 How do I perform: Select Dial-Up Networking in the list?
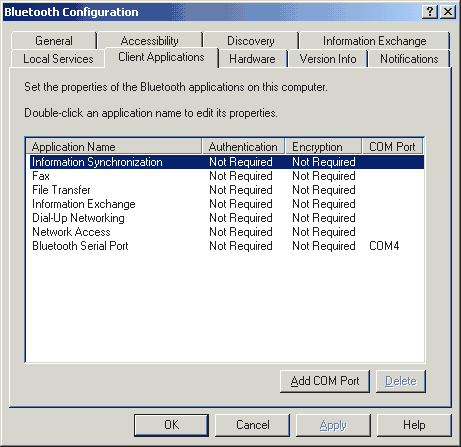point(227,218)
